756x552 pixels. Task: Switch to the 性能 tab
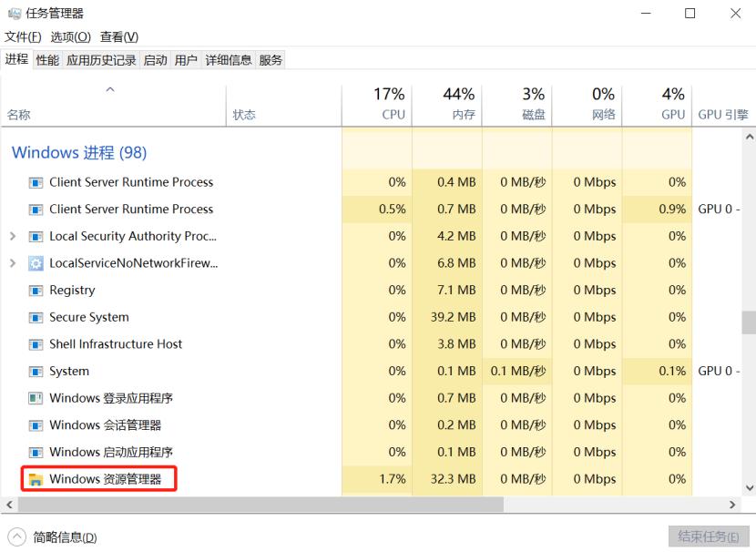(46, 59)
